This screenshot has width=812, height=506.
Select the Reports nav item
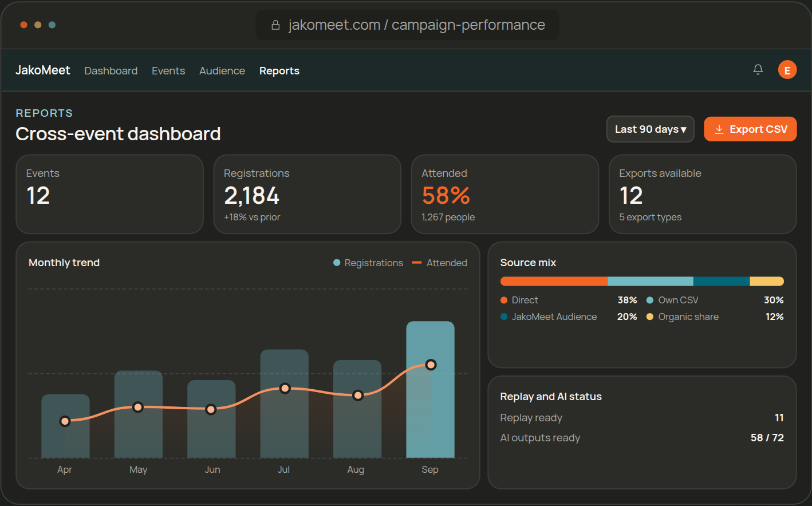[x=279, y=71]
